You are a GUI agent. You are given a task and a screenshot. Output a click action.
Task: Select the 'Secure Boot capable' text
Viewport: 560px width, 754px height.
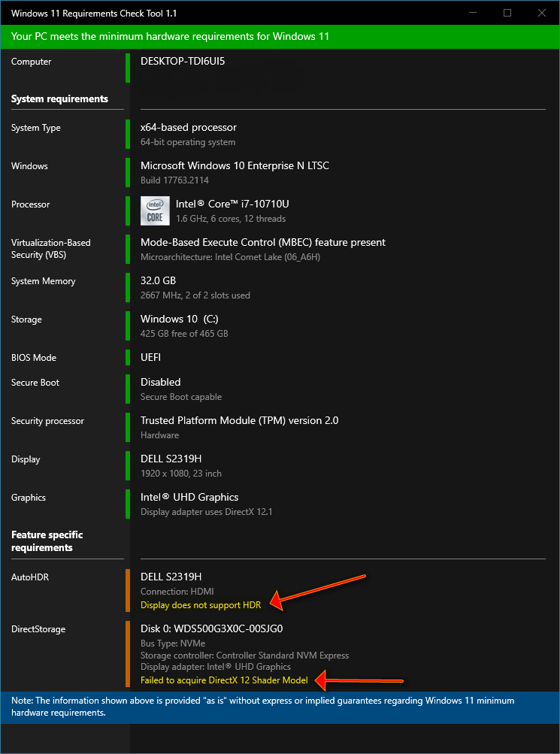pyautogui.click(x=181, y=397)
